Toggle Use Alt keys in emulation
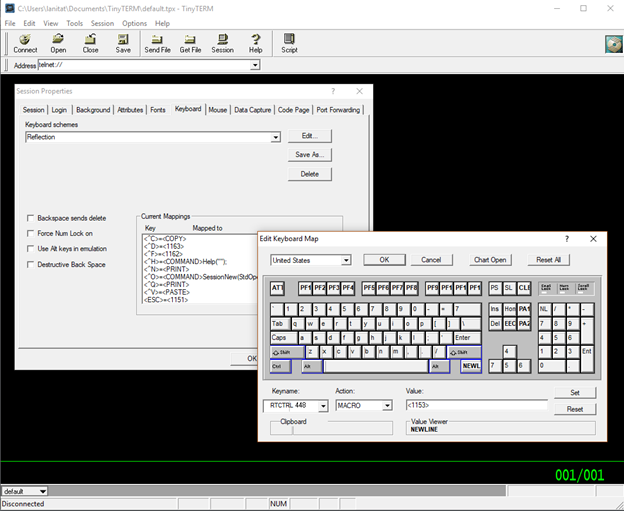 pyautogui.click(x=30, y=249)
